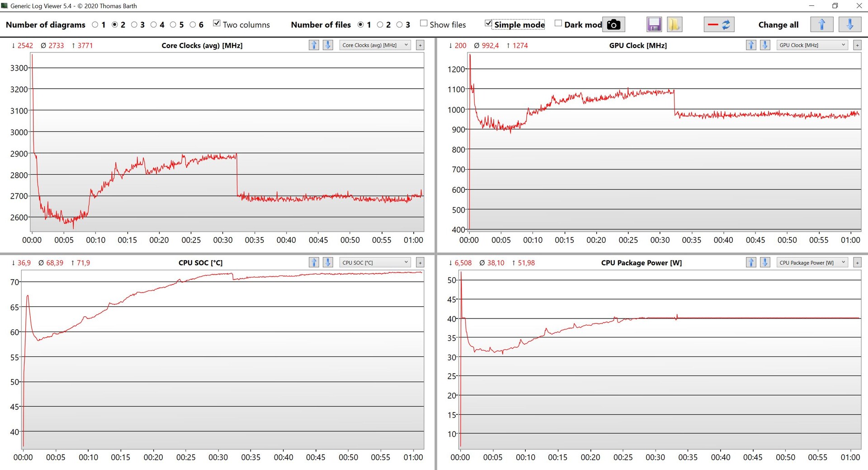The width and height of the screenshot is (868, 470).
Task: Click inside the CPU SOC temperature graph
Action: click(223, 360)
